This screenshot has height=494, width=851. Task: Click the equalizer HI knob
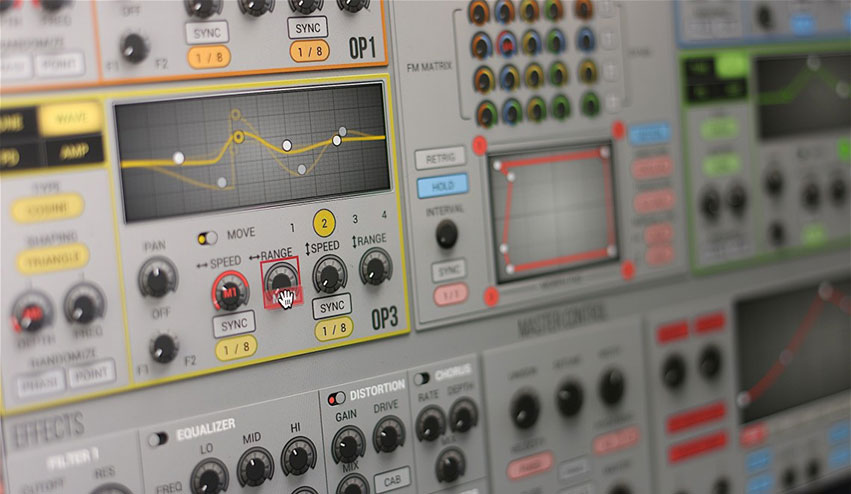(x=299, y=456)
